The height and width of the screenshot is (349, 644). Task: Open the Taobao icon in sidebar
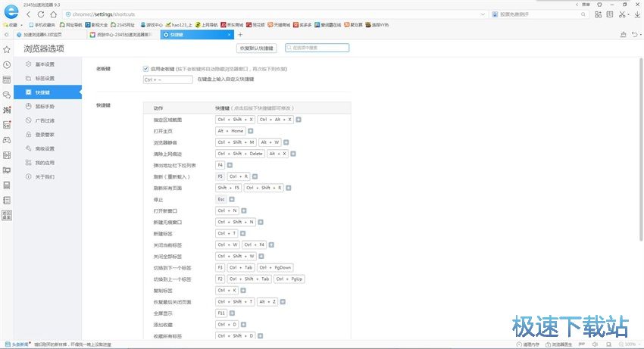coord(7,110)
